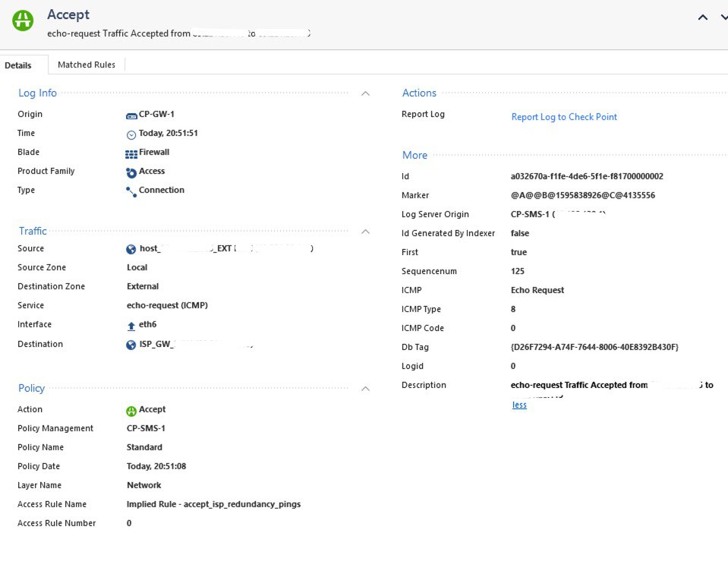Viewport: 728px width, 577px height.
Task: Select the First value true
Action: (518, 253)
